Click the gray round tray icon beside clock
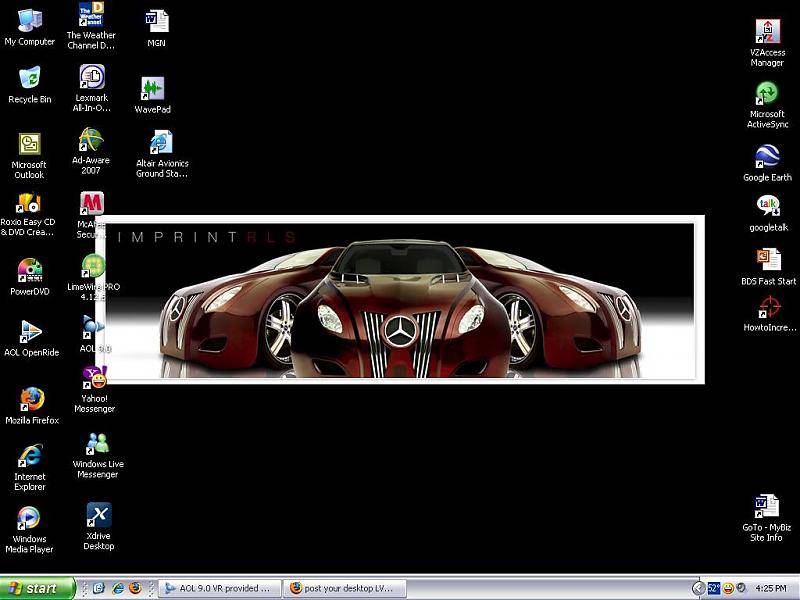The width and height of the screenshot is (800, 600). 741,588
